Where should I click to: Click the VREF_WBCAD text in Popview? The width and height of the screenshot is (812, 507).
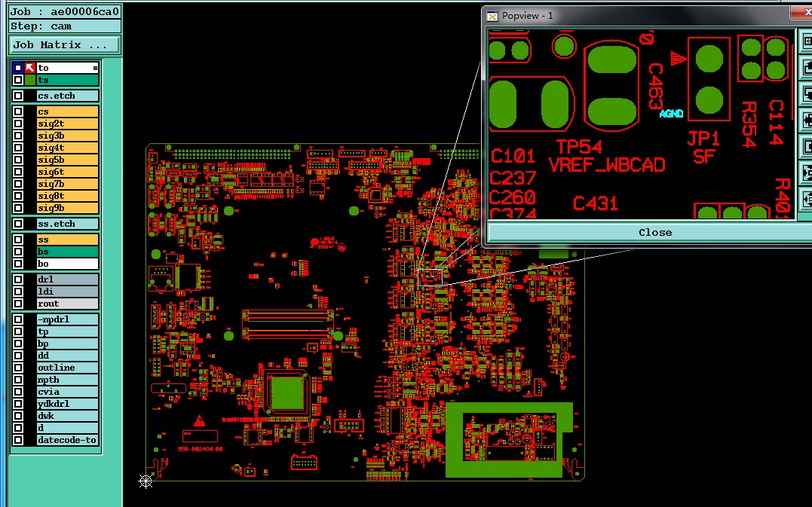pyautogui.click(x=607, y=165)
